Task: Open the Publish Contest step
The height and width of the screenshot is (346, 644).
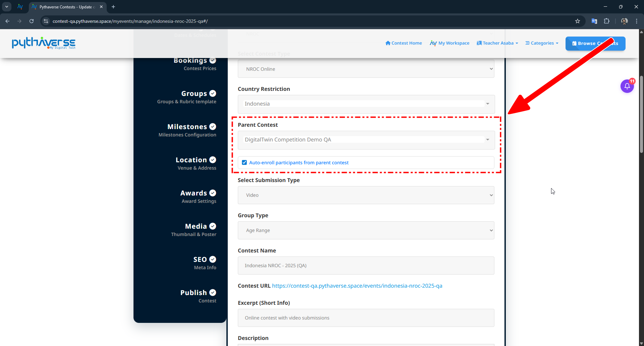Action: click(x=198, y=296)
